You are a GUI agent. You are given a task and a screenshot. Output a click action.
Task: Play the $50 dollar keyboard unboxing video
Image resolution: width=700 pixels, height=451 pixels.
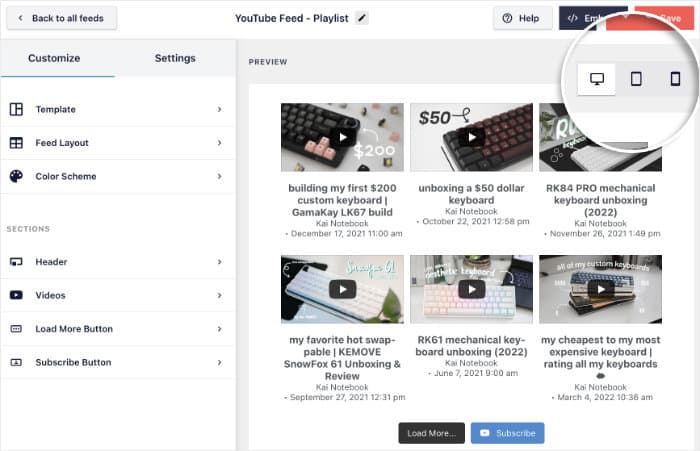471,137
